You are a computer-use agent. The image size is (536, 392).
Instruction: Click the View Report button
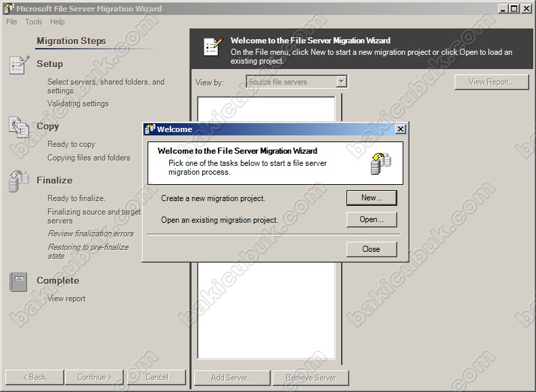pos(491,82)
